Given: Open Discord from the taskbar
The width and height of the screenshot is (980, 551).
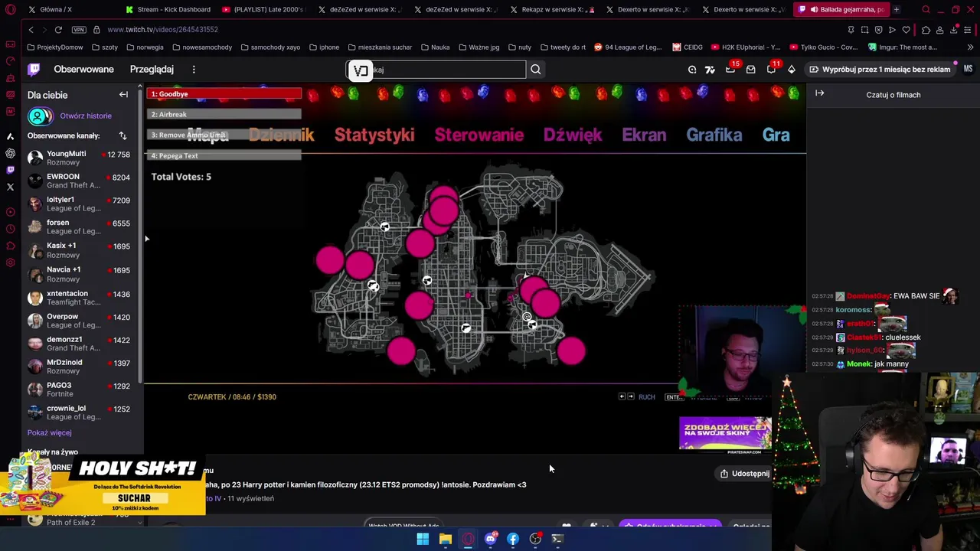Looking at the screenshot, I should [x=490, y=539].
